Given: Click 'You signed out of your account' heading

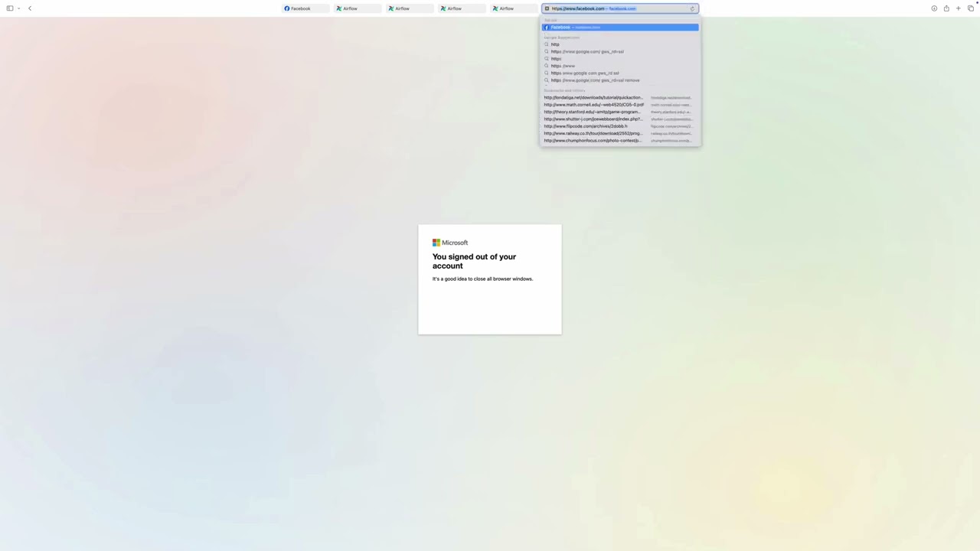Looking at the screenshot, I should [474, 261].
